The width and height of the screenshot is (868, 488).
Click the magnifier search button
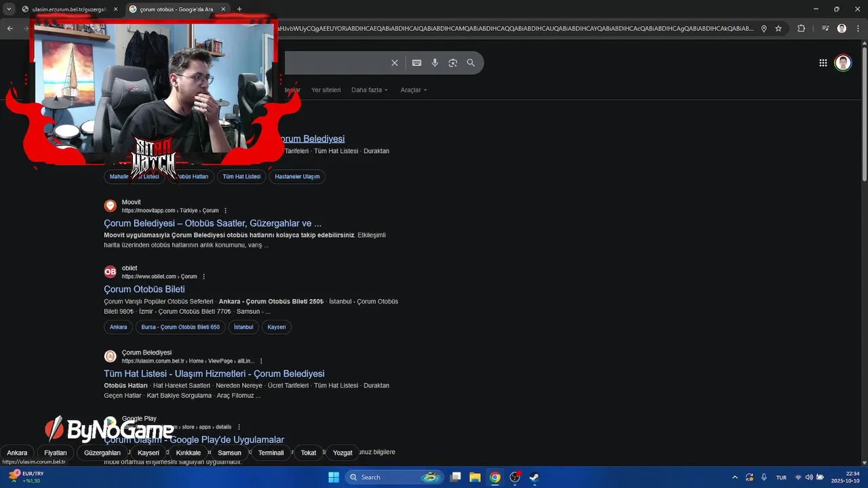pyautogui.click(x=471, y=63)
